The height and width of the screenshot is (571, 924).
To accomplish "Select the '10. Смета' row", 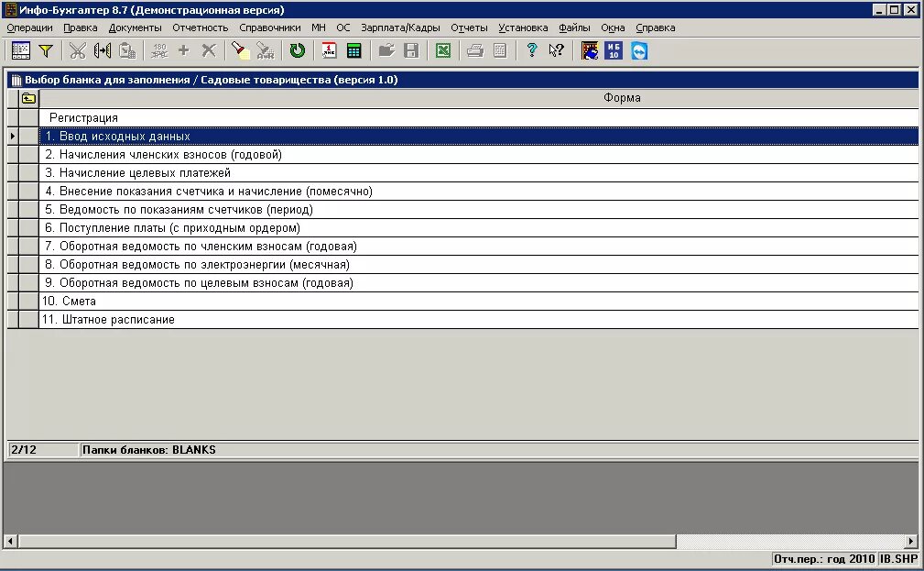I will coord(479,301).
